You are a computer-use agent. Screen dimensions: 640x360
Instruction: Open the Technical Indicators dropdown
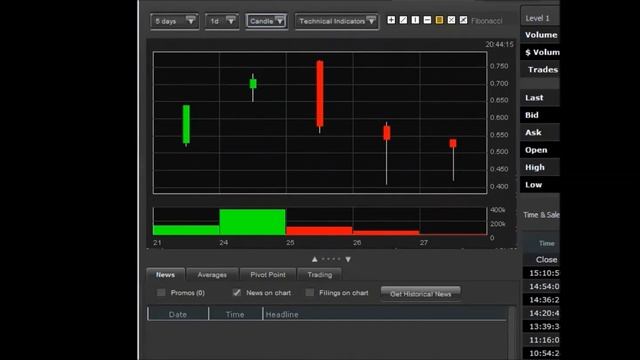click(x=336, y=21)
